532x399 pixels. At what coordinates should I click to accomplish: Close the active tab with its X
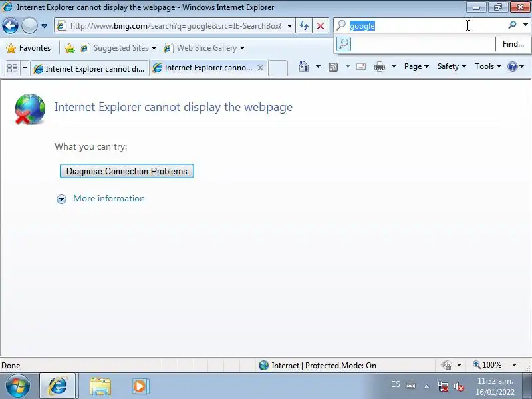point(260,68)
